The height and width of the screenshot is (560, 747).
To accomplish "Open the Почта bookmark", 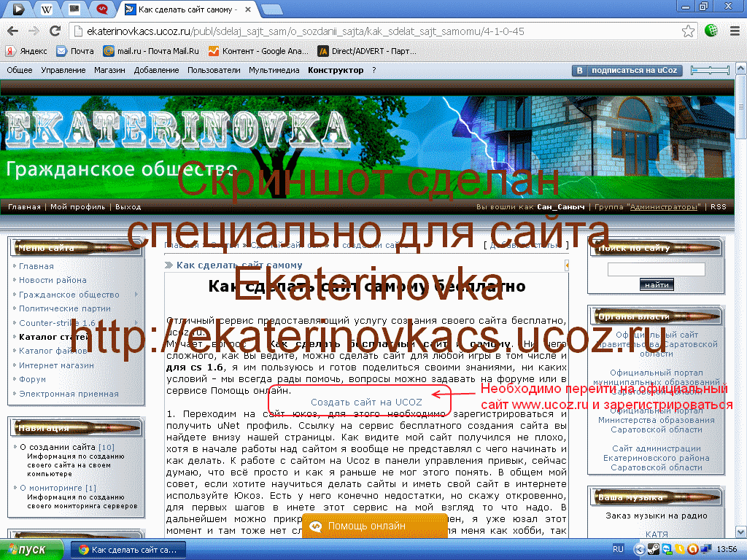I will pos(75,51).
